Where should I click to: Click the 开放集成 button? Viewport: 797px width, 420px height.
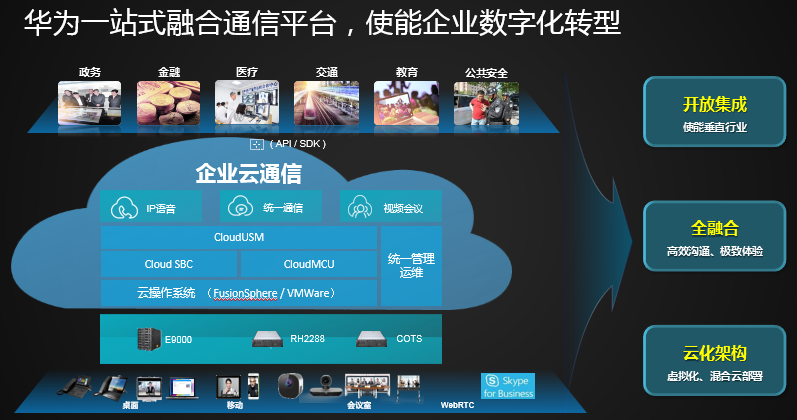pyautogui.click(x=714, y=114)
